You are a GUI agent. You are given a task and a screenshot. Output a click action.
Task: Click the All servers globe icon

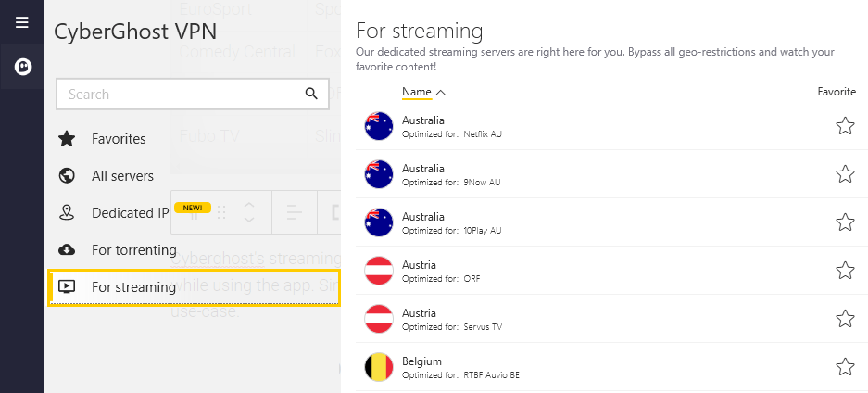67,175
